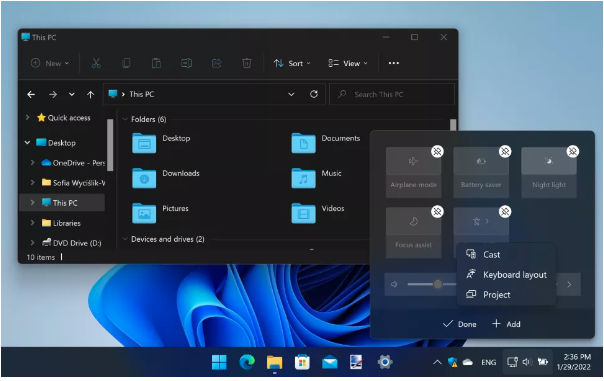The height and width of the screenshot is (381, 604).
Task: Open the New dropdown in File Explorer
Action: 50,63
